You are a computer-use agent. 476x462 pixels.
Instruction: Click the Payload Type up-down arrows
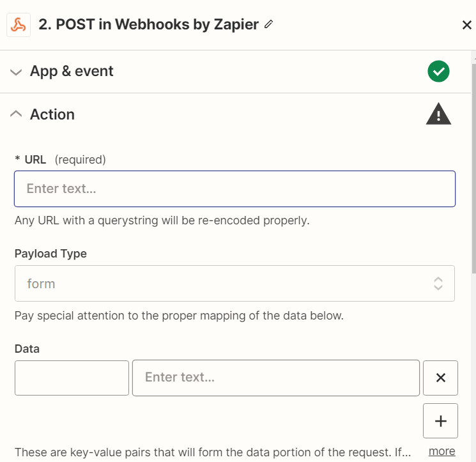pyautogui.click(x=438, y=283)
